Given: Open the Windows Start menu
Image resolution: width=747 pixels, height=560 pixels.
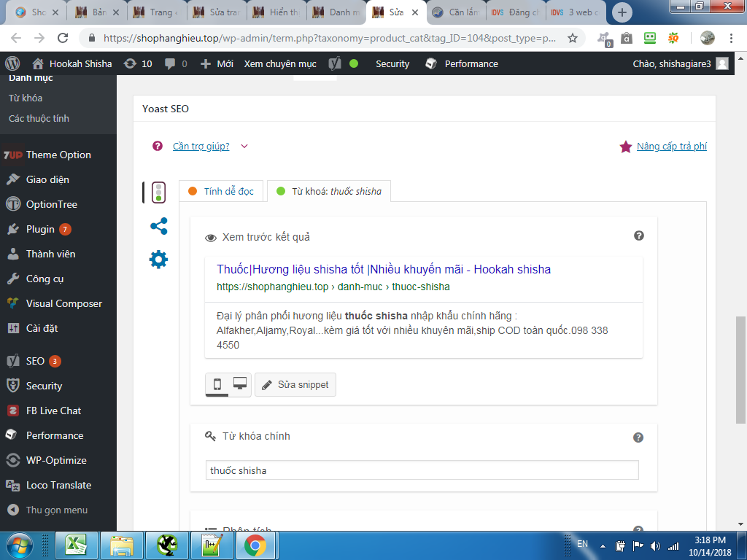Looking at the screenshot, I should pos(20,545).
